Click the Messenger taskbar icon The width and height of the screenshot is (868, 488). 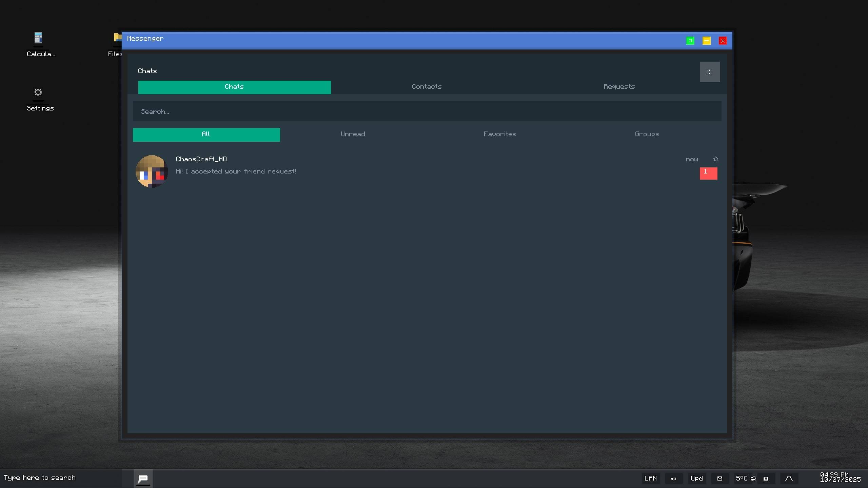[x=143, y=479]
